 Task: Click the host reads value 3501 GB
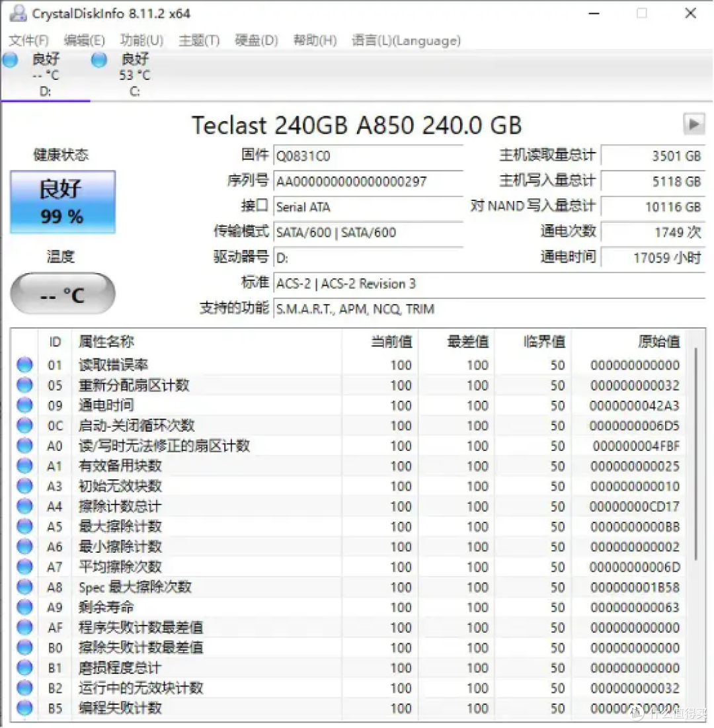[653, 156]
